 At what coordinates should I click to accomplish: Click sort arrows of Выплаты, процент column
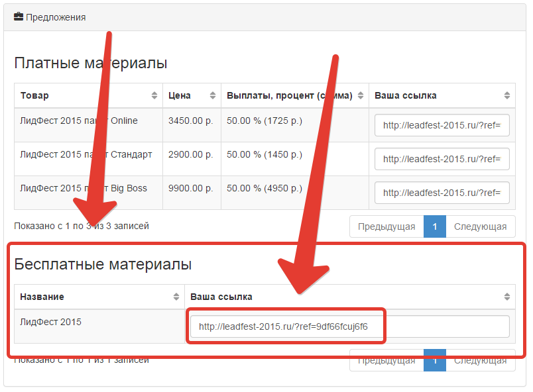coord(361,95)
